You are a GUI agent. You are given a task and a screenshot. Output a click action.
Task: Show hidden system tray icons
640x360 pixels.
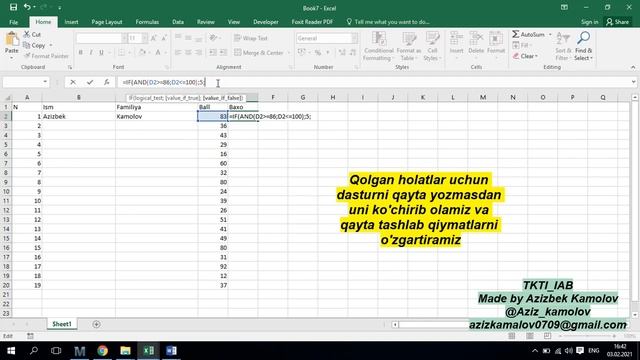(535, 351)
